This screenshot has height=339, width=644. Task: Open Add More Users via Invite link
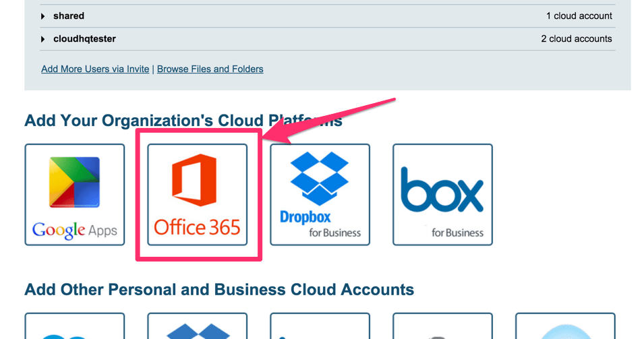(95, 69)
